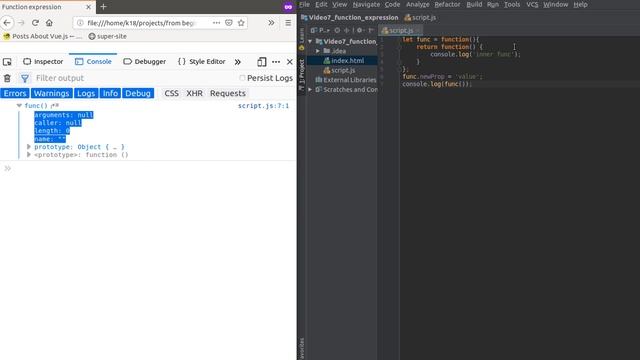The width and height of the screenshot is (640, 360).
Task: Open the IDE Refactor menu
Action: point(447,4)
